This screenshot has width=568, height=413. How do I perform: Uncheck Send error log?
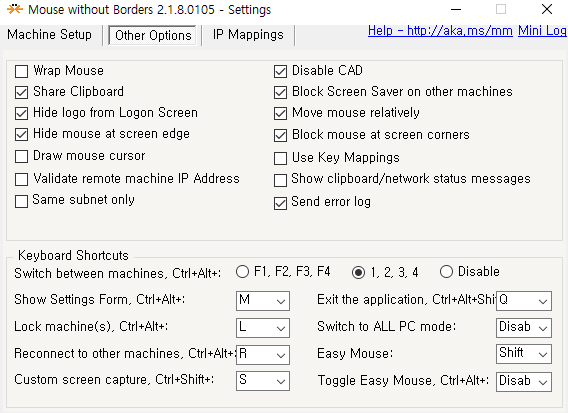click(280, 203)
